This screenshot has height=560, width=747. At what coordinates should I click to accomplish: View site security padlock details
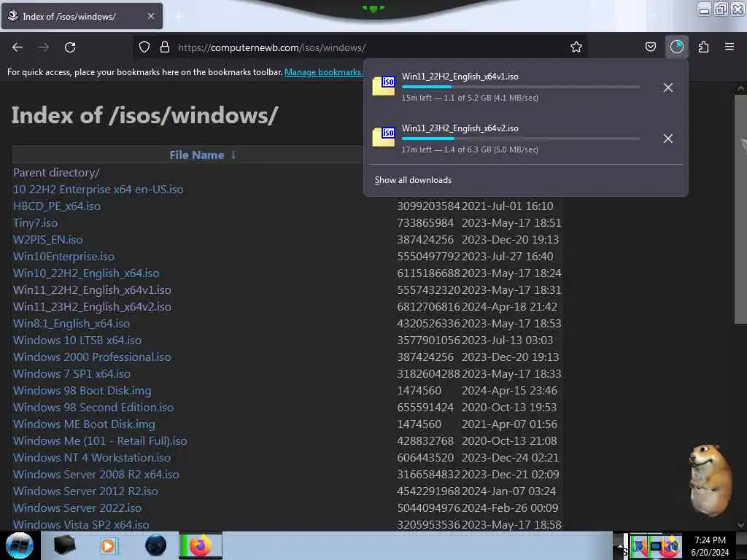(x=165, y=47)
